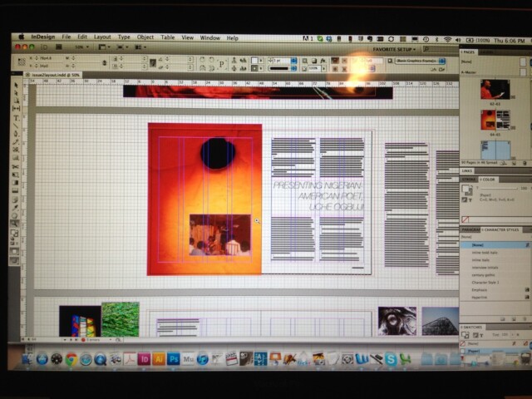Screen dimensions: 532x399
Task: Select the Zoom (magnifier) tool in toolbox
Action: [15, 224]
